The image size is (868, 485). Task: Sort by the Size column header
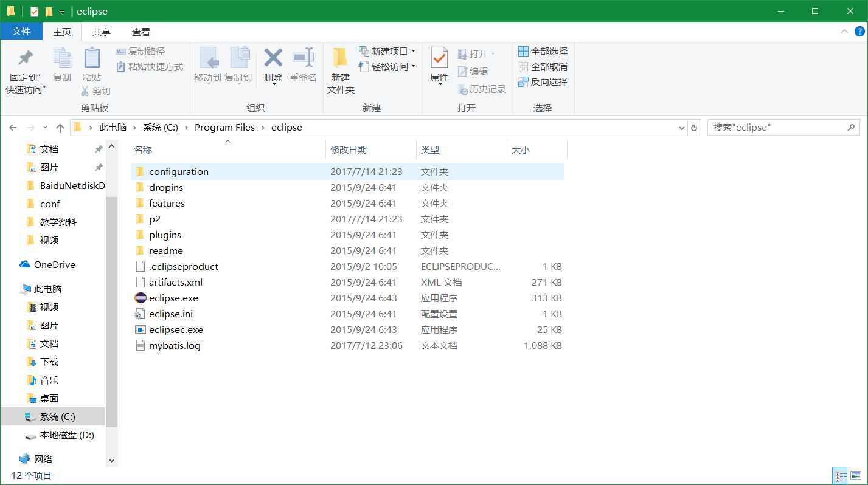pos(536,150)
